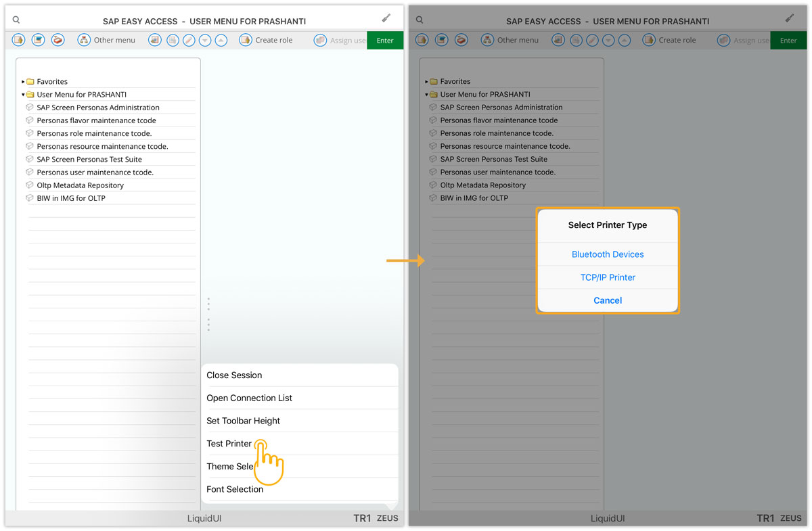812x531 pixels.
Task: Open SAP Screen Personas Test Suite in the left tree
Action: pos(89,159)
